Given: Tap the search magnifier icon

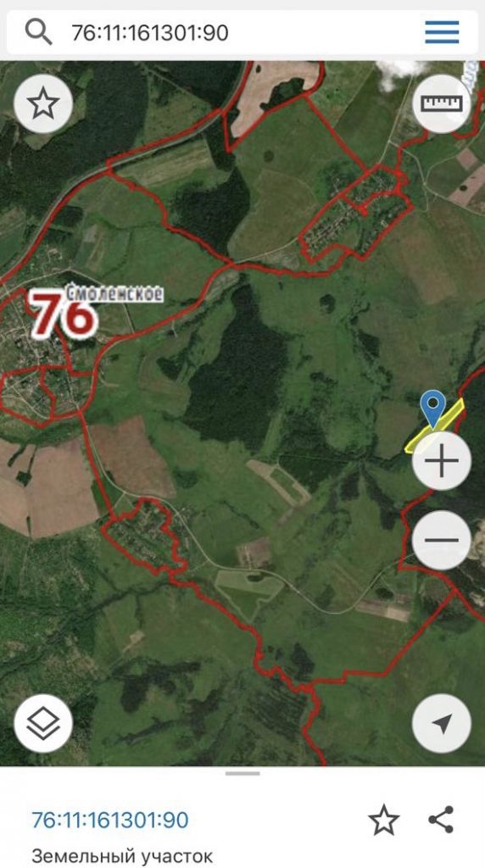Looking at the screenshot, I should coord(38,32).
